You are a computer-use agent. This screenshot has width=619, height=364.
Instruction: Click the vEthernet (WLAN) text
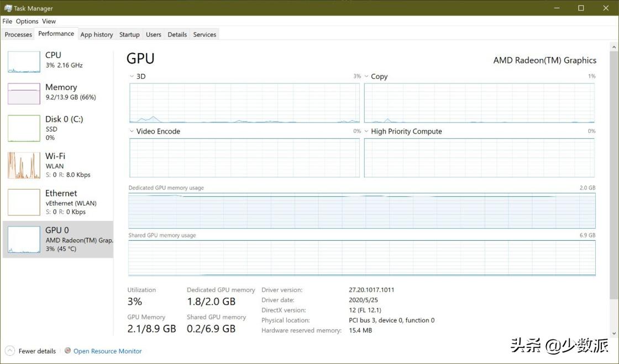[x=71, y=203]
